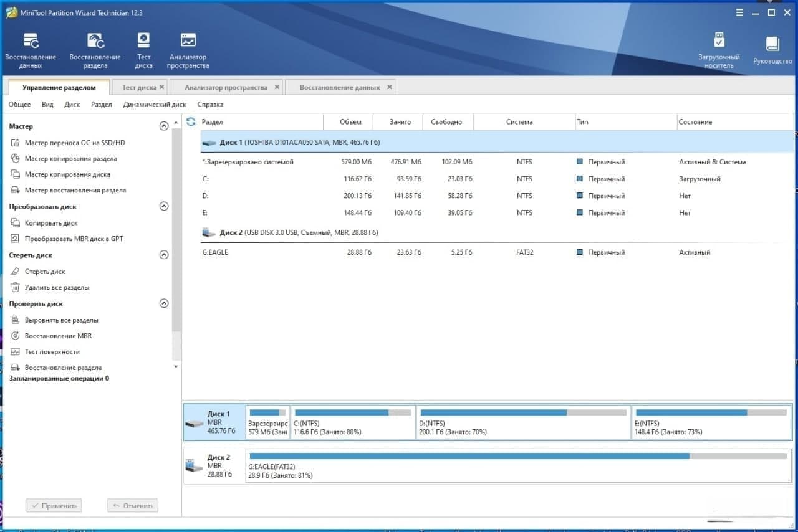The image size is (798, 532).
Task: Open Загрузочный носитель tool
Action: (x=719, y=50)
